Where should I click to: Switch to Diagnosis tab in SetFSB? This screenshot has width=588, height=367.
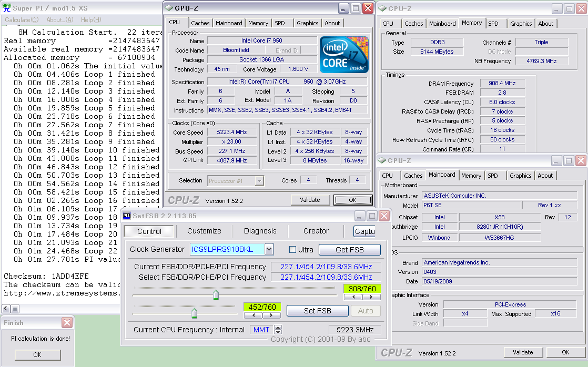260,231
